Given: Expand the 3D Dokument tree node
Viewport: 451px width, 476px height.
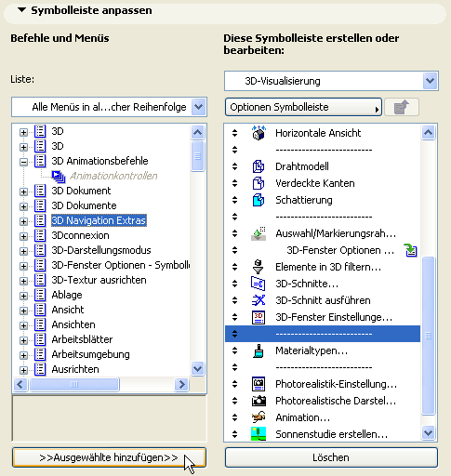Looking at the screenshot, I should point(23,192).
